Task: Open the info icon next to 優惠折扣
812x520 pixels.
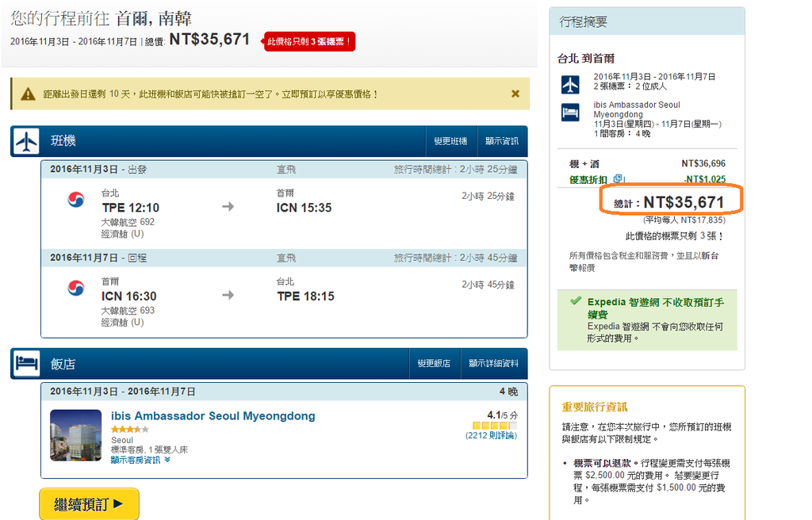Action: point(618,178)
